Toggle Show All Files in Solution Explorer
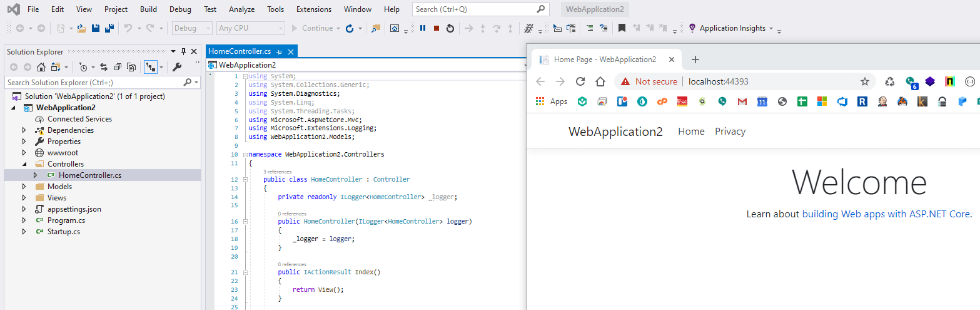This screenshot has height=310, width=980. click(131, 67)
